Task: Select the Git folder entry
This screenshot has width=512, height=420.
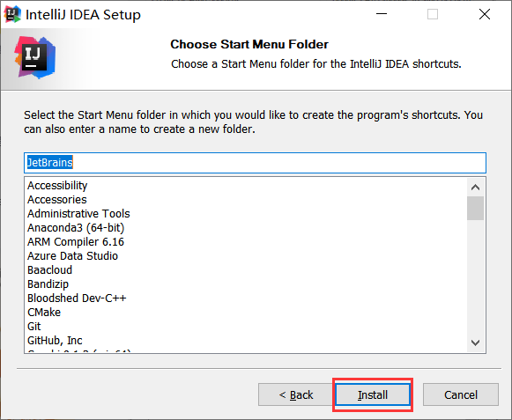Action: pos(34,327)
